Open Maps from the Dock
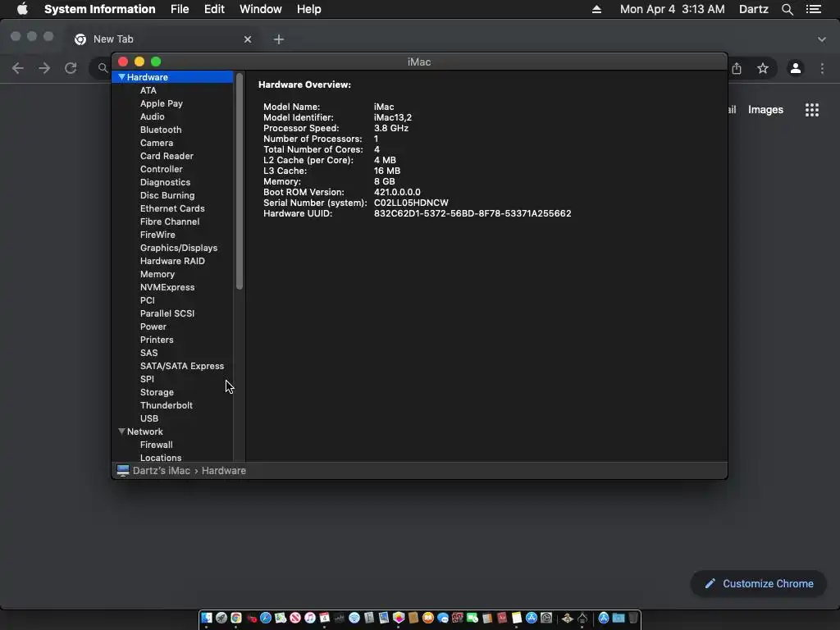 click(281, 618)
